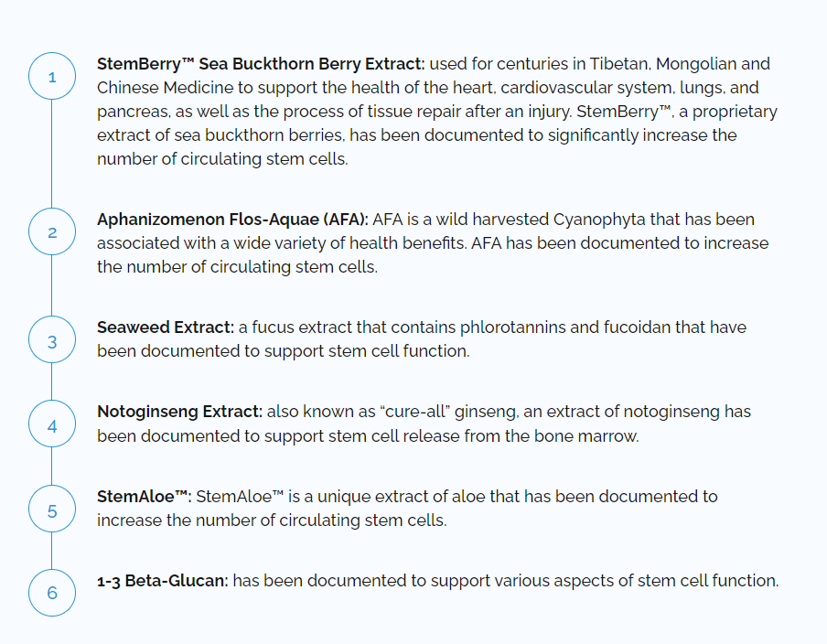Click the step 1 numbered circle
Screen dimensions: 827x644
click(52, 77)
